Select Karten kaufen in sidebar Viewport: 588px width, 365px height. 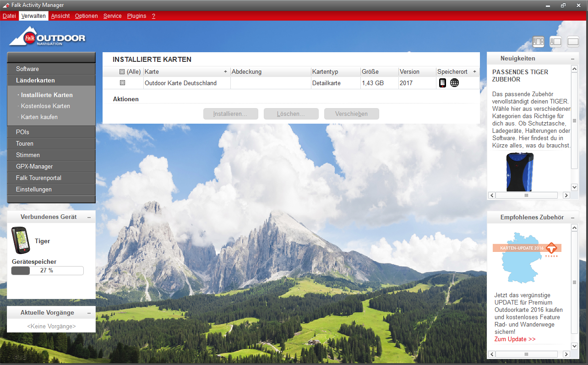[x=39, y=117]
